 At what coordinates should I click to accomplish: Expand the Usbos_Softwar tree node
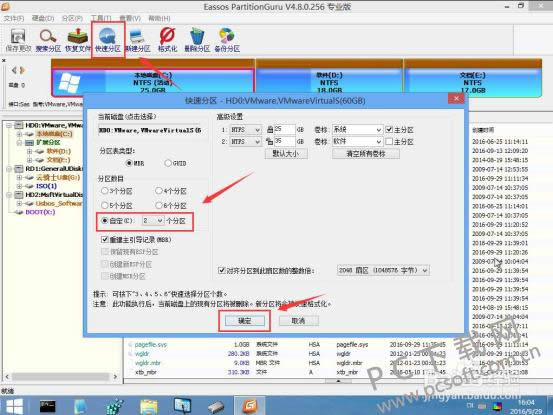pos(19,203)
